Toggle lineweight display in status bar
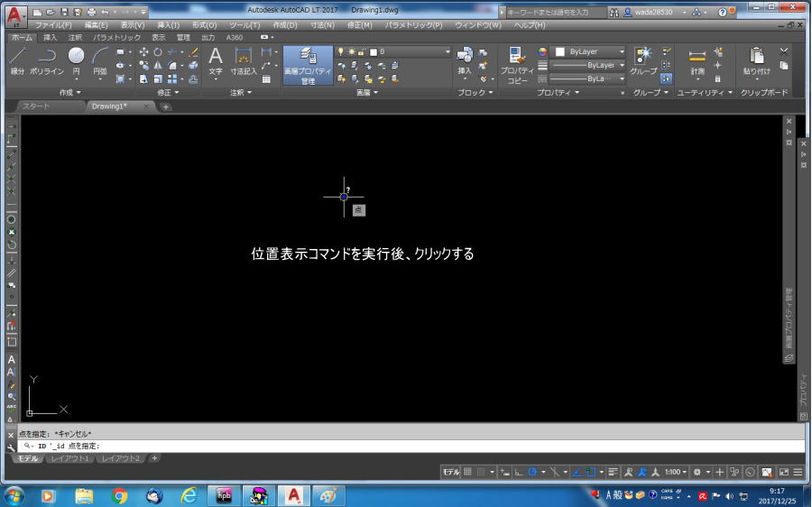Viewport: 812px width, 507px height. click(x=613, y=472)
